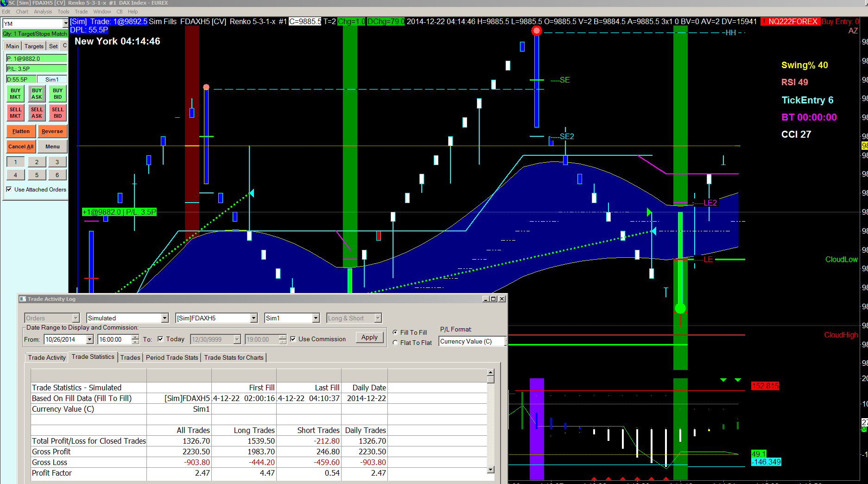Minimize the Trade Activity Log window

point(486,299)
